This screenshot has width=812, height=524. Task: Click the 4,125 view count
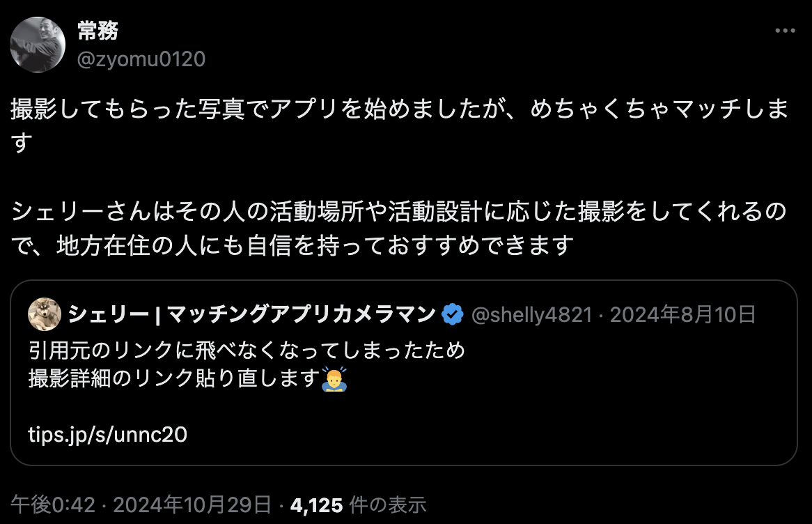coord(316,505)
